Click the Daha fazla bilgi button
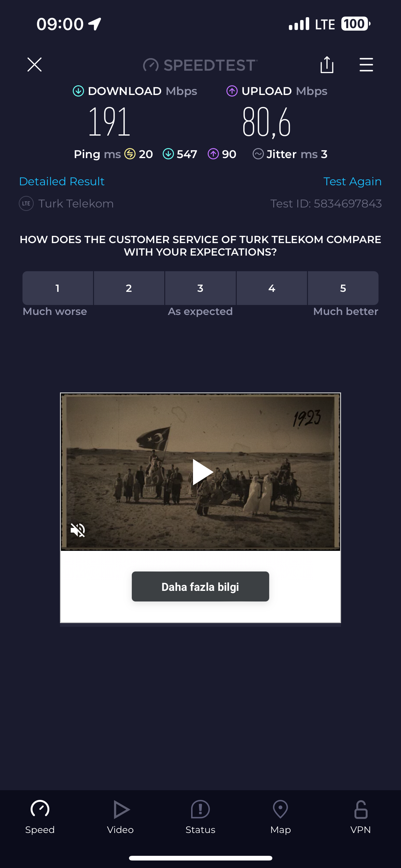 pyautogui.click(x=200, y=586)
